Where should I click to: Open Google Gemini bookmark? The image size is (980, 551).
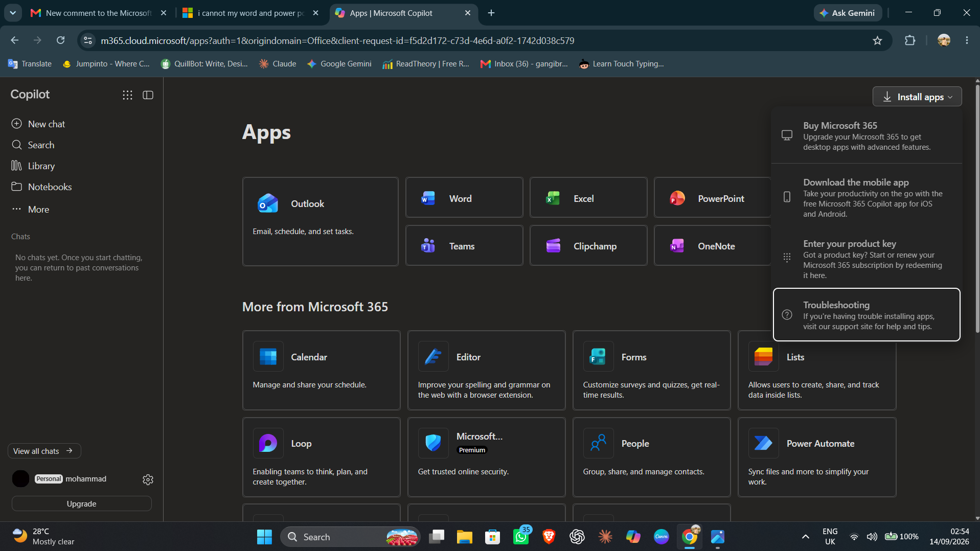[339, 64]
